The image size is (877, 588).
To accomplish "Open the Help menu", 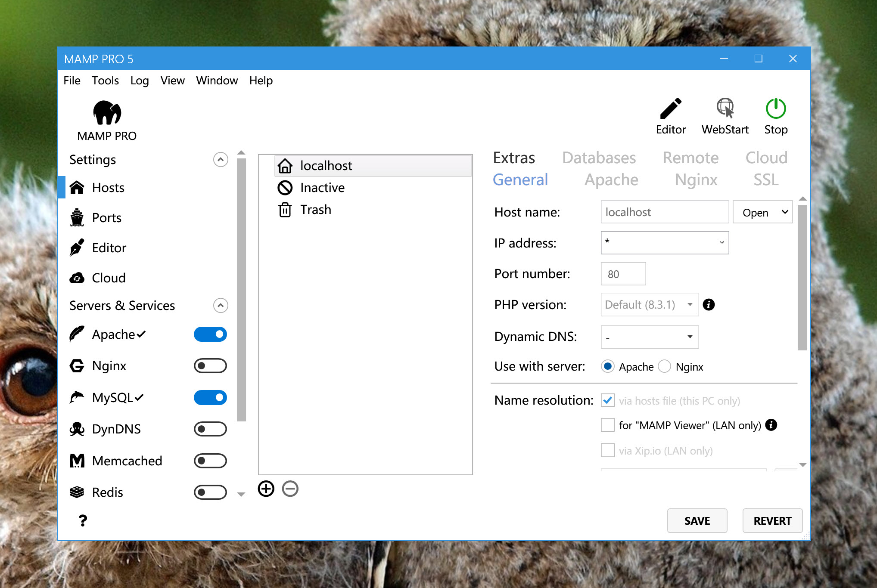I will 261,80.
